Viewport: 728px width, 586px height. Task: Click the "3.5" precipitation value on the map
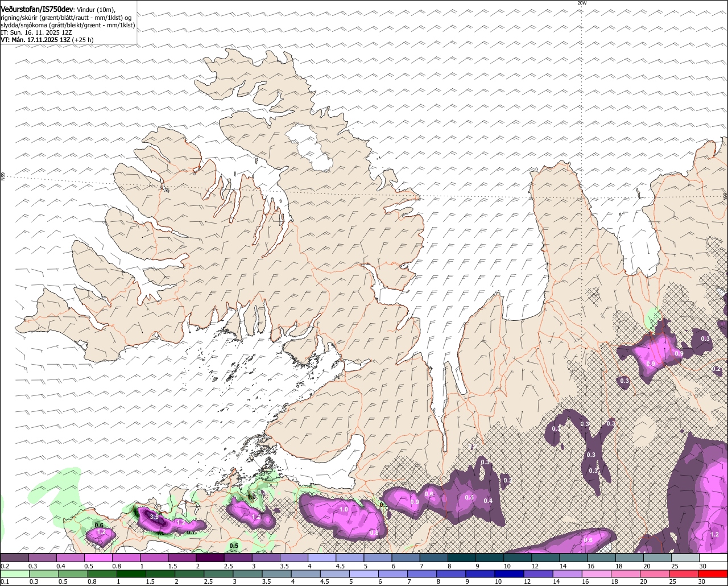tap(154, 517)
